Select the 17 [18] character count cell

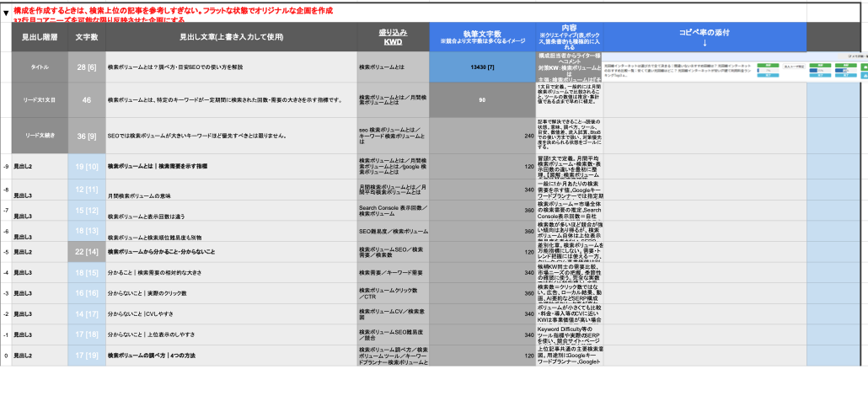(x=87, y=334)
